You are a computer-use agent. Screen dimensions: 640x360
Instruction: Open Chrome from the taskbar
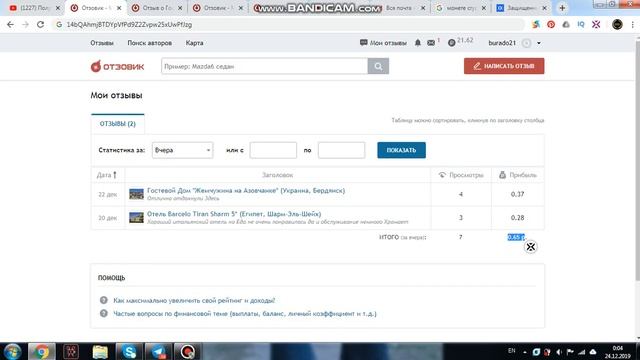41,351
